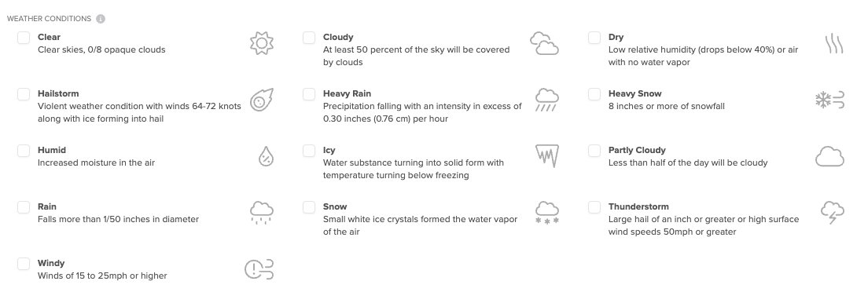Click the Hailstorm comet-shaped icon

tap(261, 100)
